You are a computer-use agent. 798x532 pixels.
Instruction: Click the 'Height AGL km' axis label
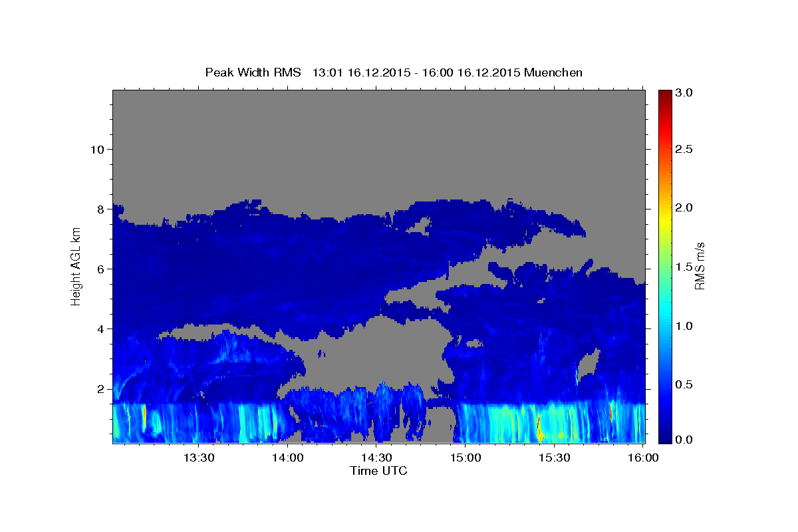(76, 266)
